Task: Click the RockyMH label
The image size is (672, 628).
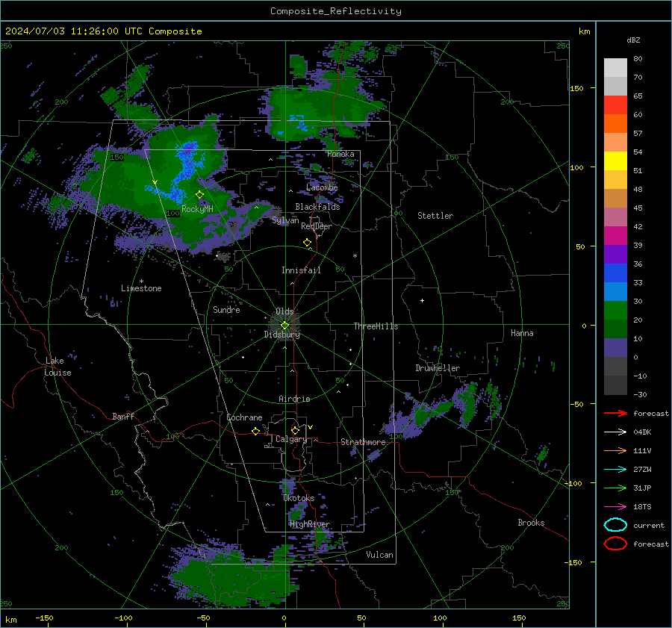Action: click(x=197, y=209)
